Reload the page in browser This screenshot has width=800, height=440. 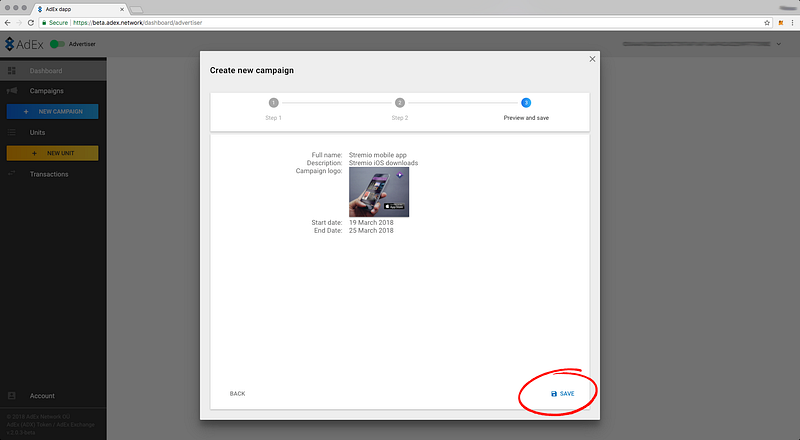point(31,22)
